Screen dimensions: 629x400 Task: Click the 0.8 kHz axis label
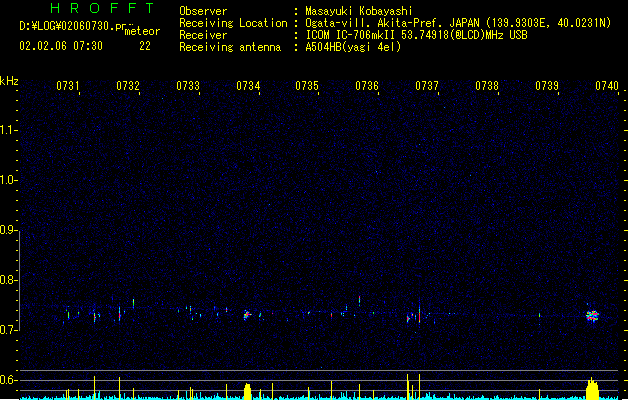[8, 280]
